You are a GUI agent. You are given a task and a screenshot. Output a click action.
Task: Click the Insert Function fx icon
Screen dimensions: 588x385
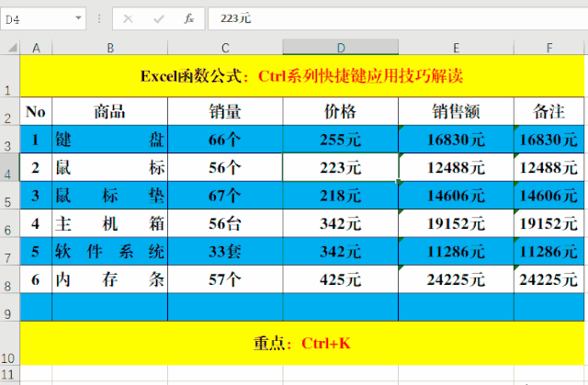pyautogui.click(x=188, y=18)
